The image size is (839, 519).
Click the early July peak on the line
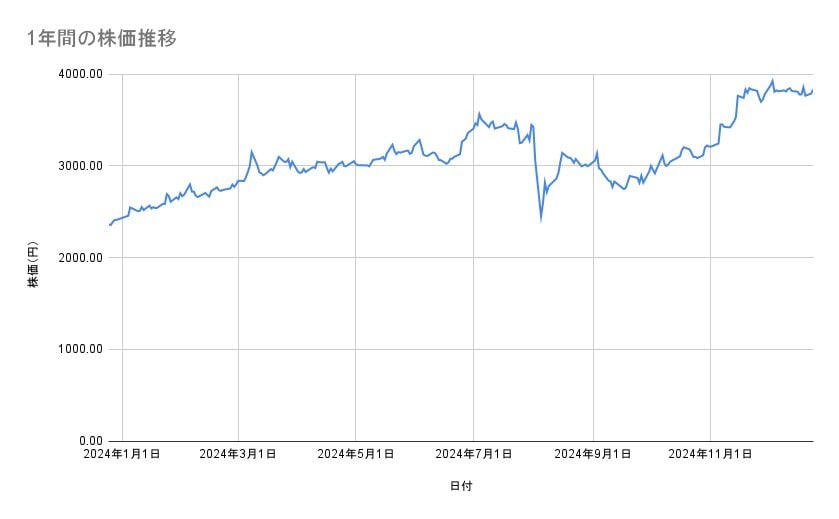click(x=479, y=113)
